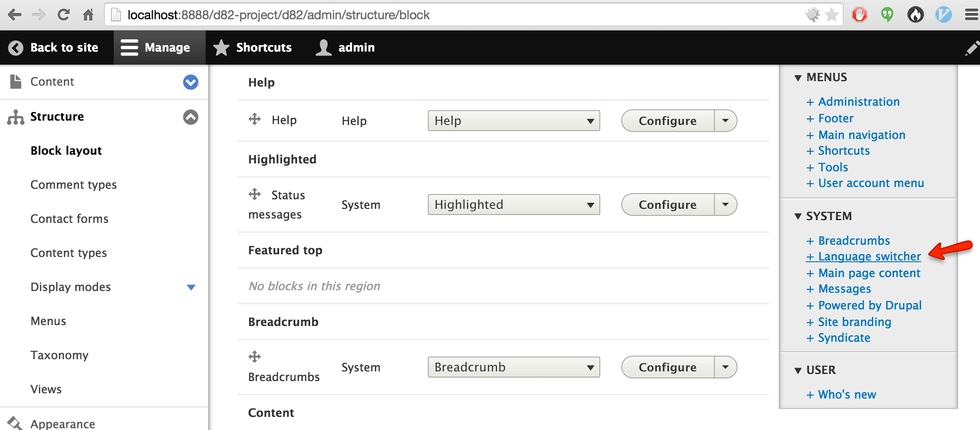Grab the Breadcrumbs block drag handle

coord(255,357)
